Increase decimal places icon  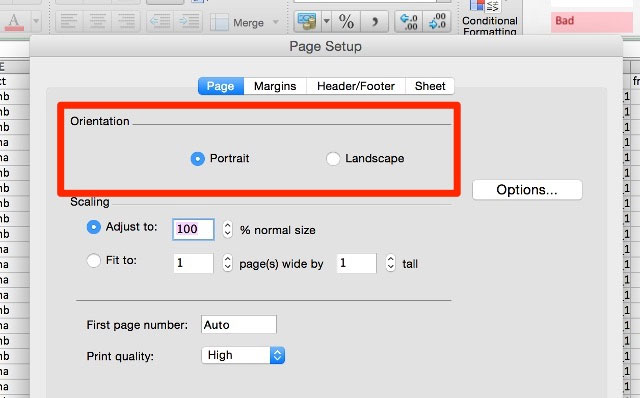tap(409, 21)
